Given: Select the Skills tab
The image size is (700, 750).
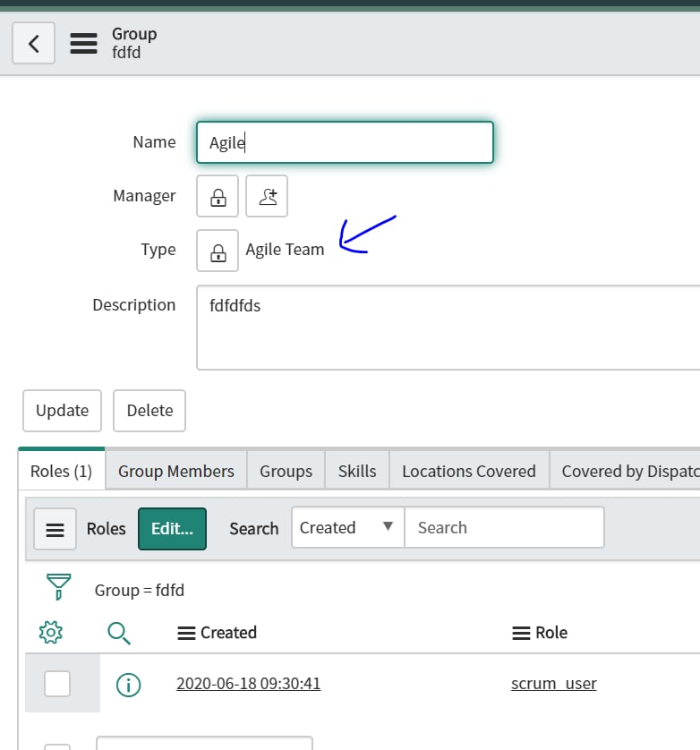Looking at the screenshot, I should pyautogui.click(x=356, y=469).
